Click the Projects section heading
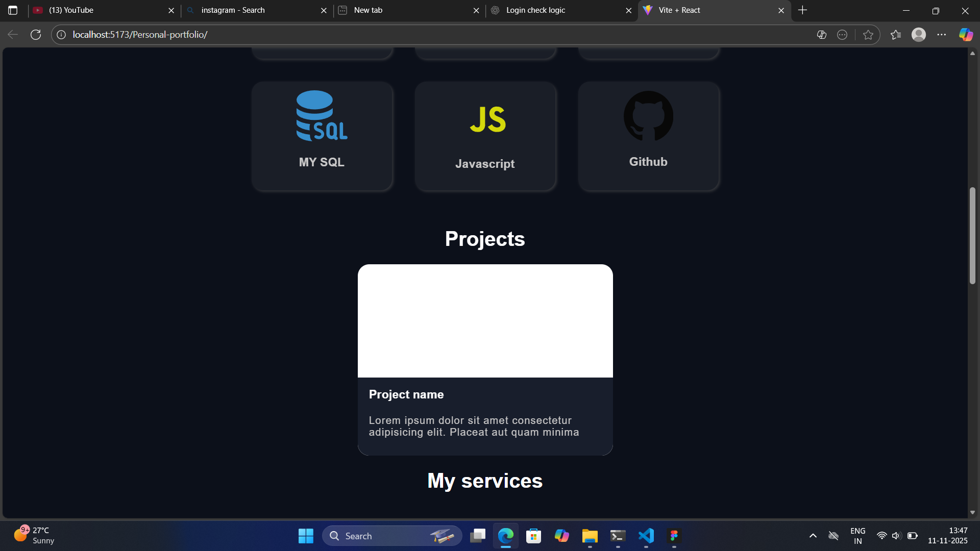This screenshot has width=980, height=551. tap(485, 239)
